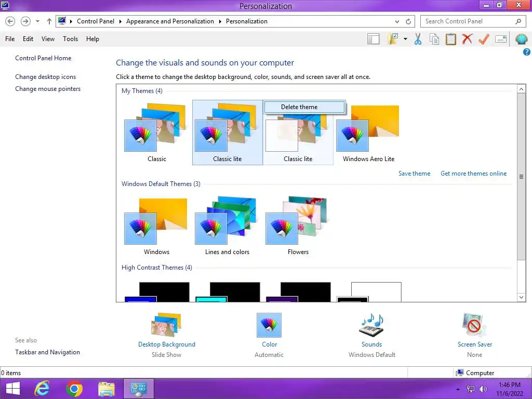Click themes list scrollbar down arrow
The height and width of the screenshot is (399, 532).
point(522,297)
